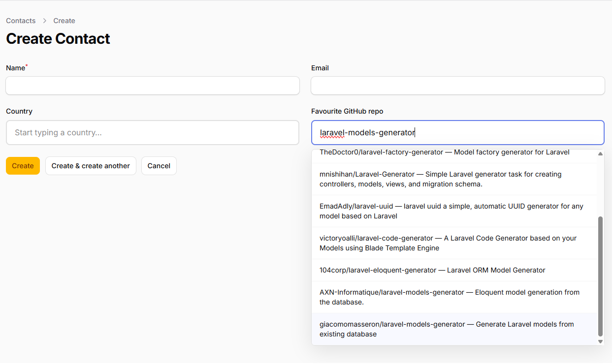
Task: Select 104corp/laravel-eloquent-generator option
Action: pos(454,270)
